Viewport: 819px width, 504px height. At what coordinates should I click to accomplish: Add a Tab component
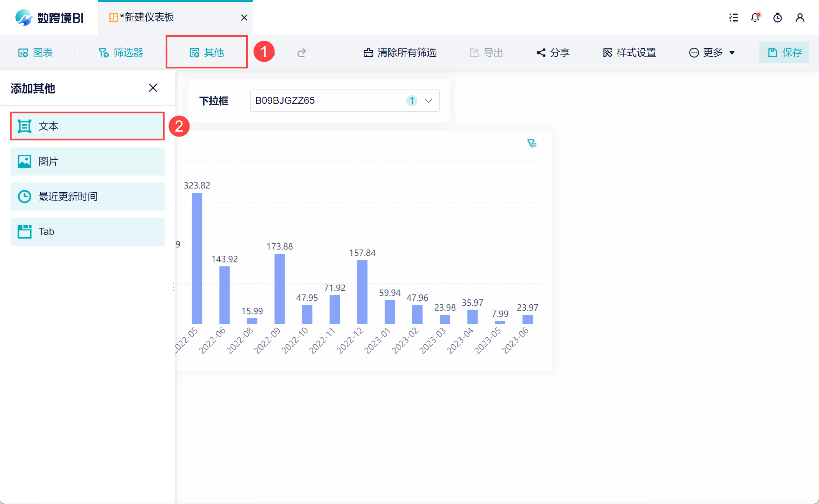pos(87,232)
